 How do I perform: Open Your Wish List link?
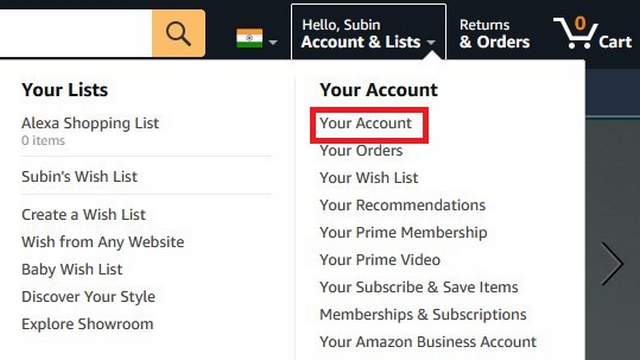point(369,178)
